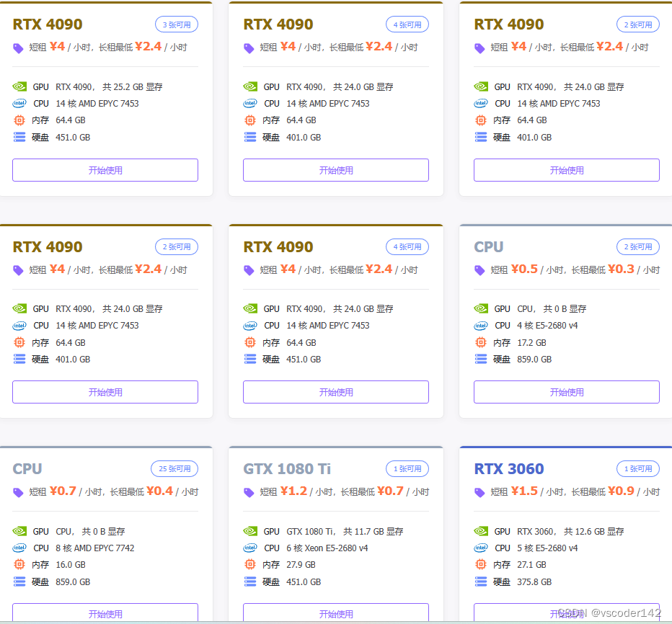This screenshot has width=672, height=624.
Task: Start using the CPU instance with 25 张可用
Action: click(x=105, y=613)
